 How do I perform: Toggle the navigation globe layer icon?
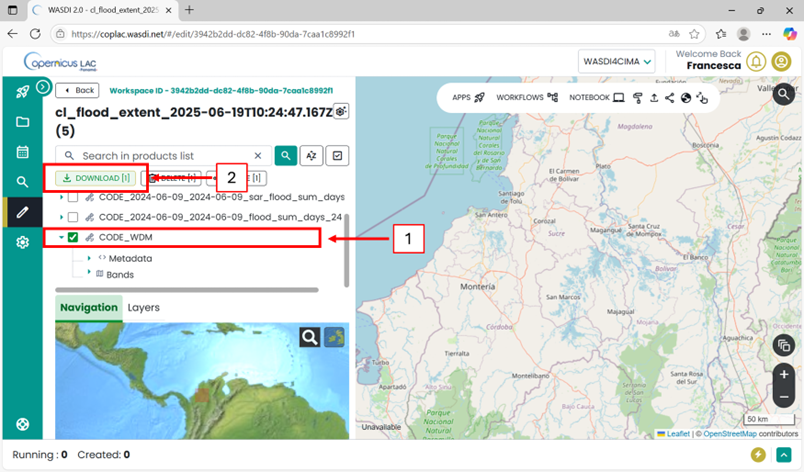point(334,337)
